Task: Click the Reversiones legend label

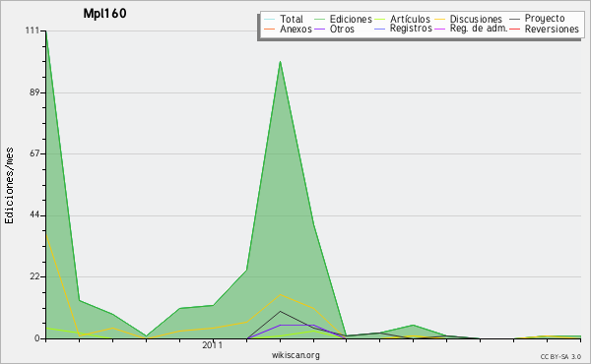Action: point(552,29)
